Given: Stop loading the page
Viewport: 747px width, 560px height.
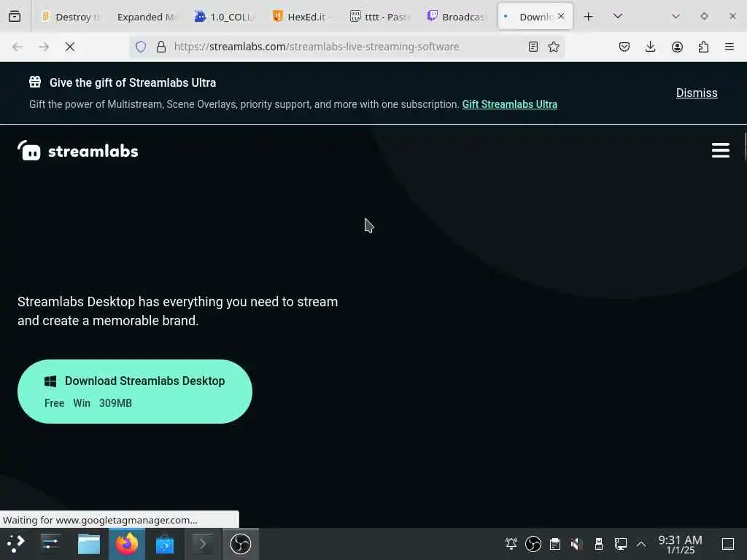Looking at the screenshot, I should point(70,47).
